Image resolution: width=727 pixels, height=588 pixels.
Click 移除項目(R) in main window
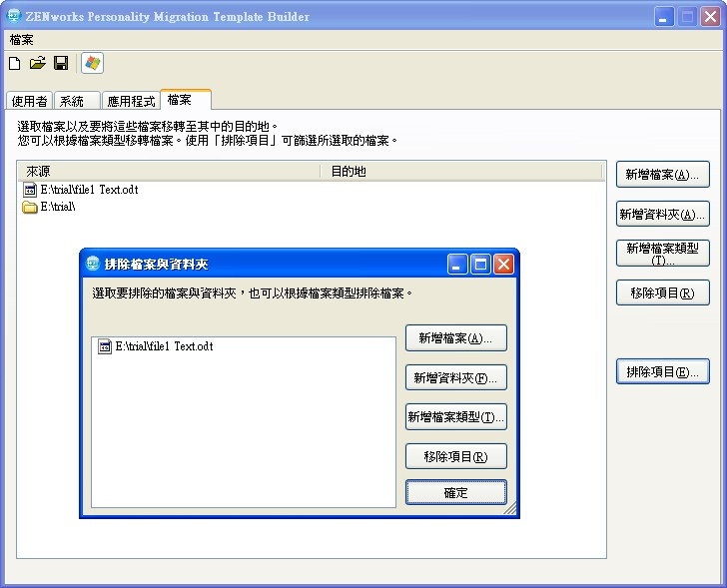pyautogui.click(x=662, y=293)
